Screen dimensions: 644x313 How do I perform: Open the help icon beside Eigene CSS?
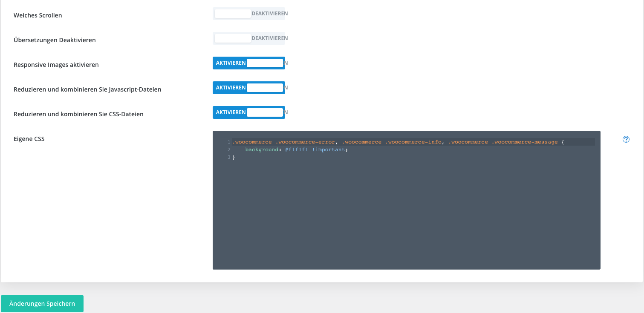[626, 139]
